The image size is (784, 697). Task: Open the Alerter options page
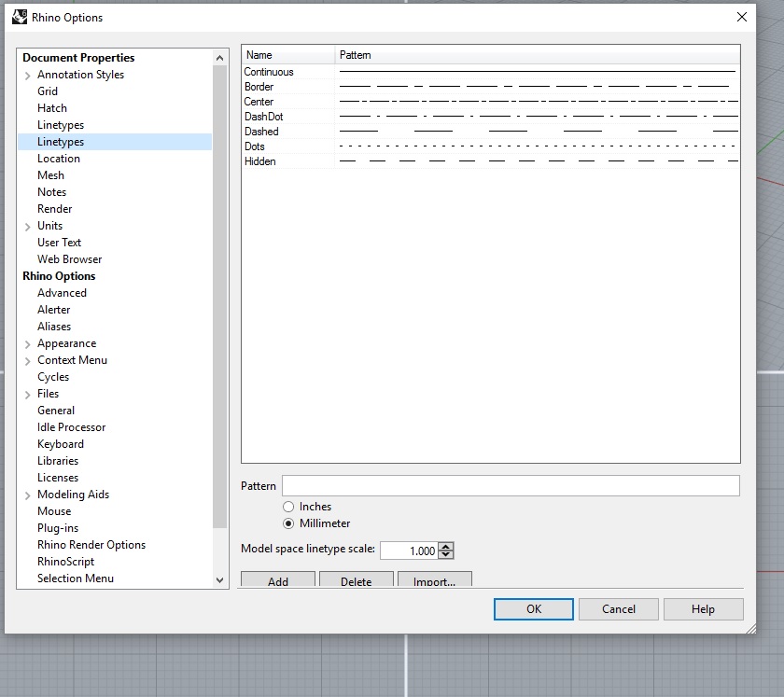[53, 310]
